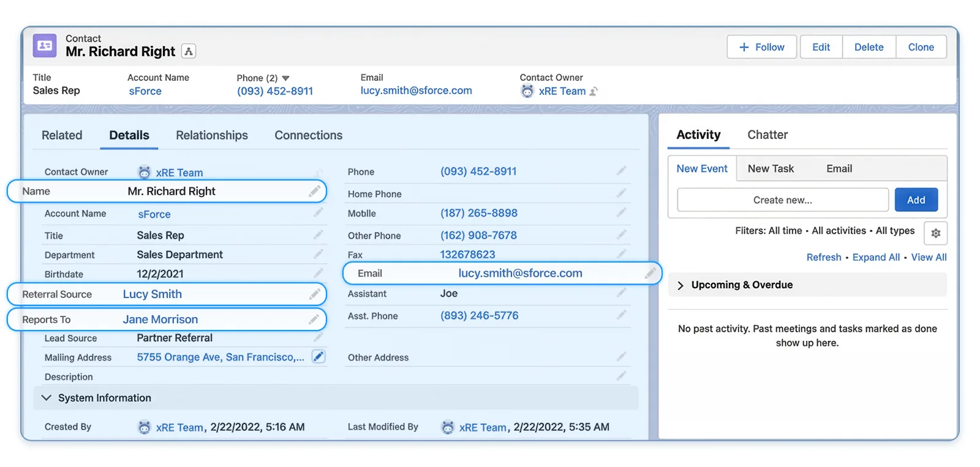Image resolution: width=980 pixels, height=467 pixels.
Task: Select the Details tab
Action: tap(129, 135)
